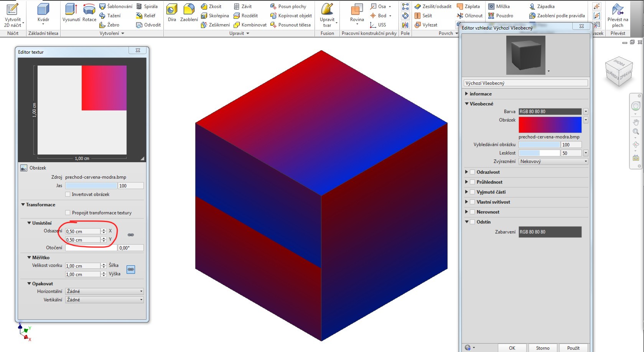Pick the Rozdělit split tool
644x352 pixels.
tap(245, 16)
